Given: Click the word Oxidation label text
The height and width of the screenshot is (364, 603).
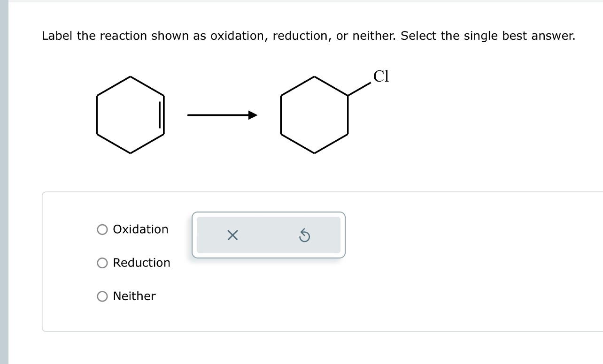Looking at the screenshot, I should pos(140,229).
